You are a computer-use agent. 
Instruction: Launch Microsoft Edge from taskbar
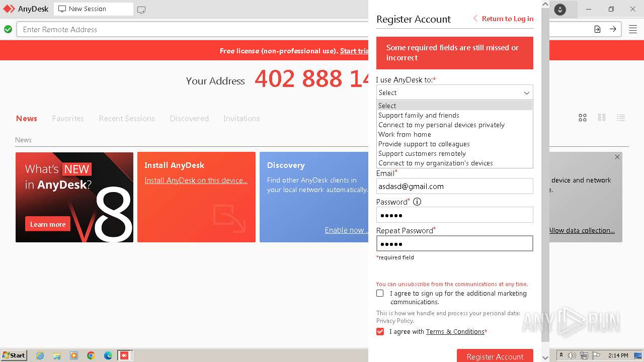[x=108, y=355]
